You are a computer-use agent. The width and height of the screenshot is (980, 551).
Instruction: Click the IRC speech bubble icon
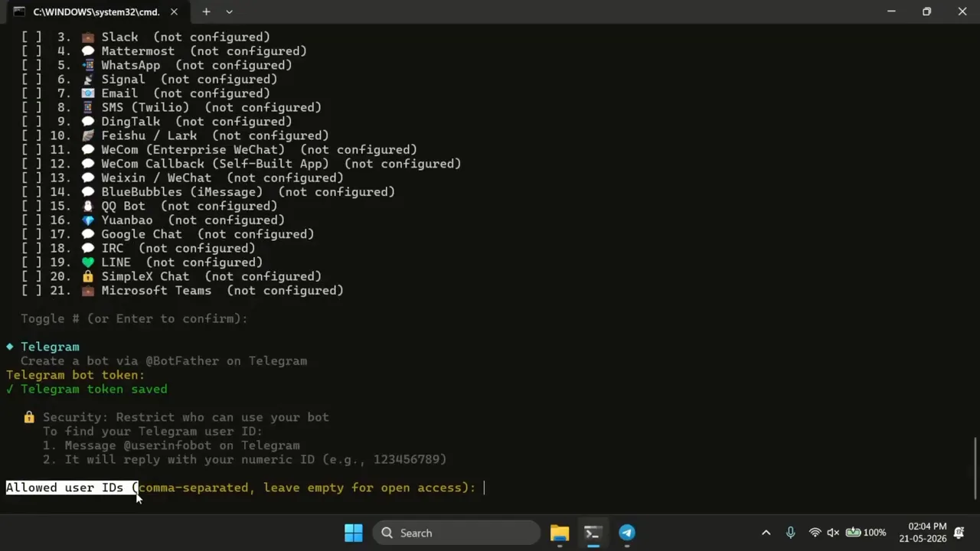tap(88, 248)
